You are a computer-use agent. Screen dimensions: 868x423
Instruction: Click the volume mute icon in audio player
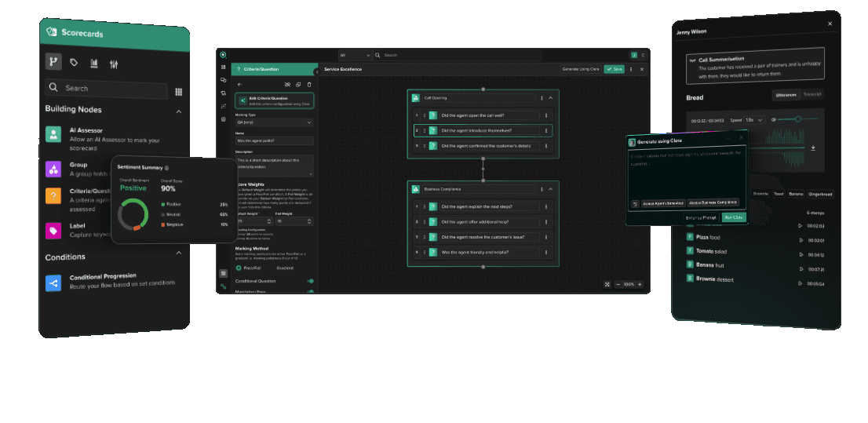tap(774, 119)
